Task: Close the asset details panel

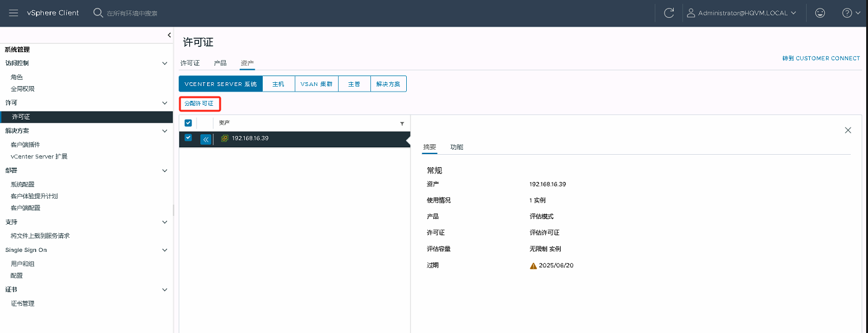Action: point(848,130)
